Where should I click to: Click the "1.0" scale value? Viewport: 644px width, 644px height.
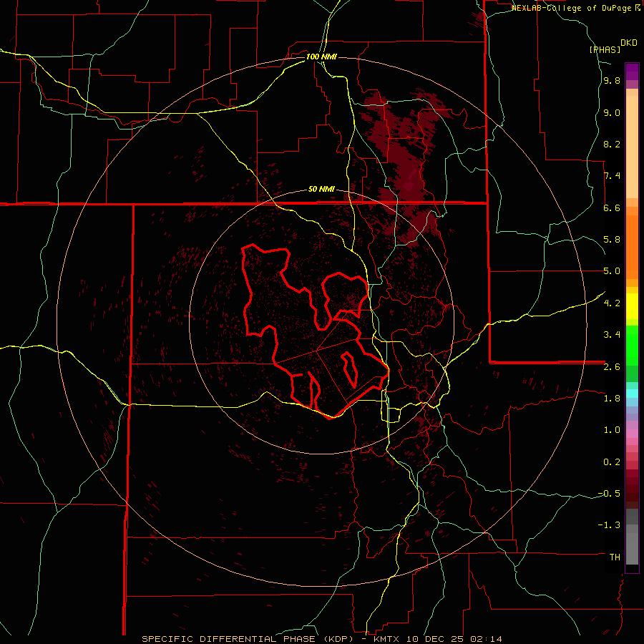coord(612,430)
